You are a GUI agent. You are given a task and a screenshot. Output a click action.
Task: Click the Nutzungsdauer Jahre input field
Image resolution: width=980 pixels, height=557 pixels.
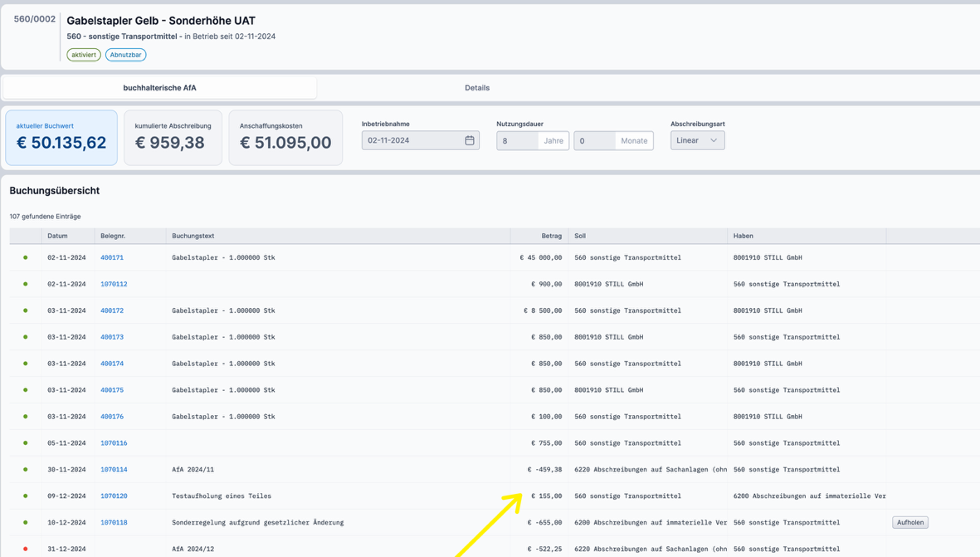[518, 141]
